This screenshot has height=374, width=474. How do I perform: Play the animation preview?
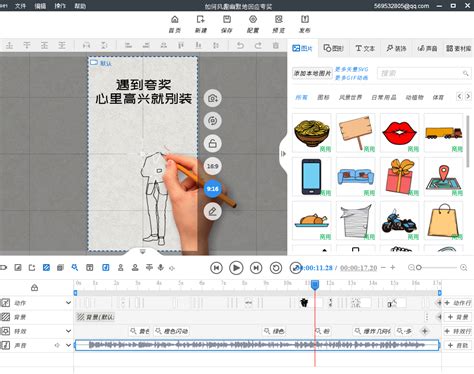(236, 268)
